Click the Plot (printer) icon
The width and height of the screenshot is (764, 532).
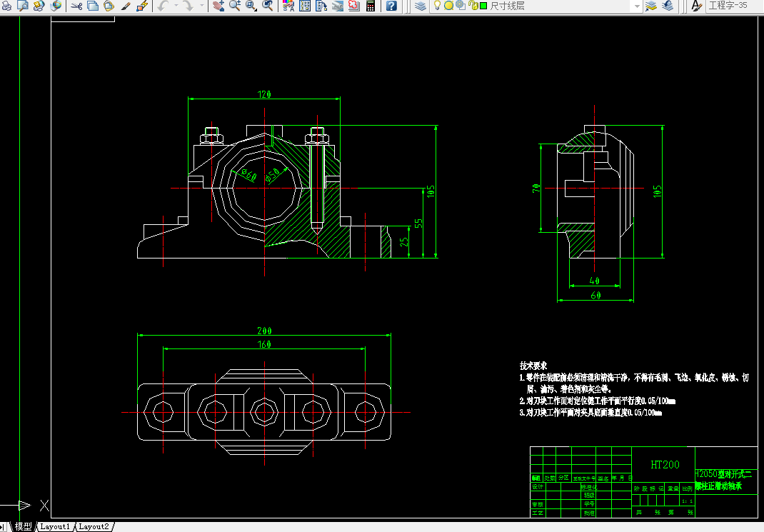coord(6,6)
